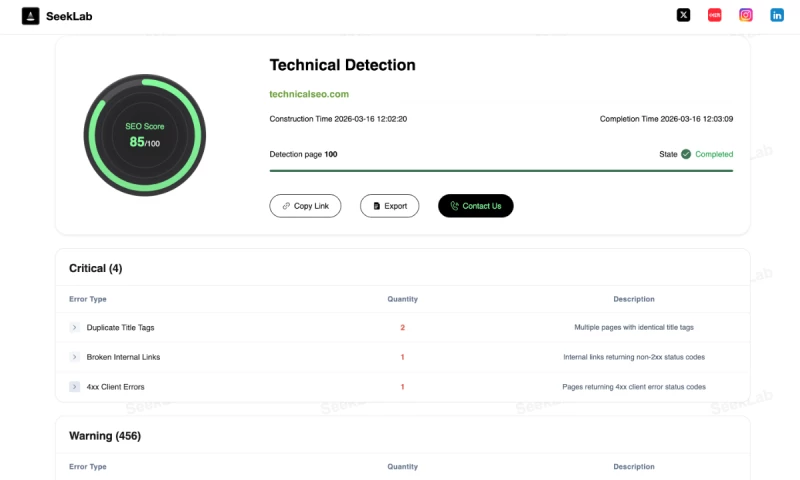Select the 'Duplicate Title Tags' text

coord(120,327)
